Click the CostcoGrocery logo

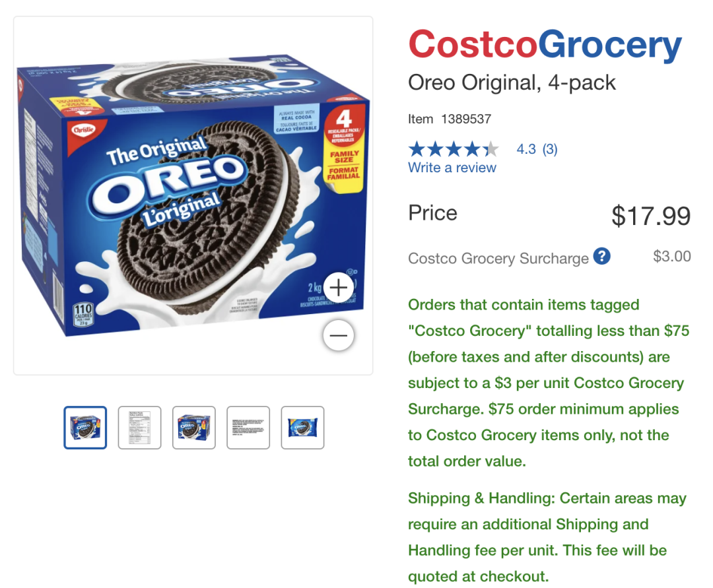click(x=545, y=44)
